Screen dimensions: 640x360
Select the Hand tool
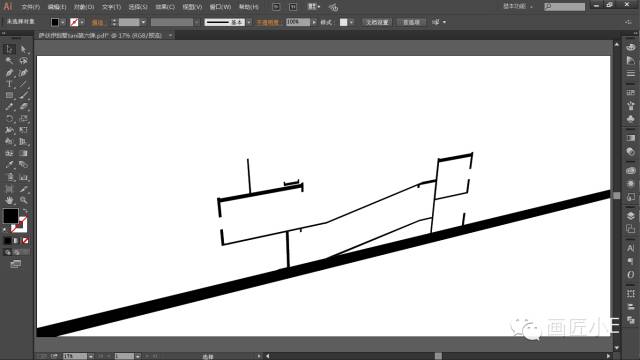9,200
